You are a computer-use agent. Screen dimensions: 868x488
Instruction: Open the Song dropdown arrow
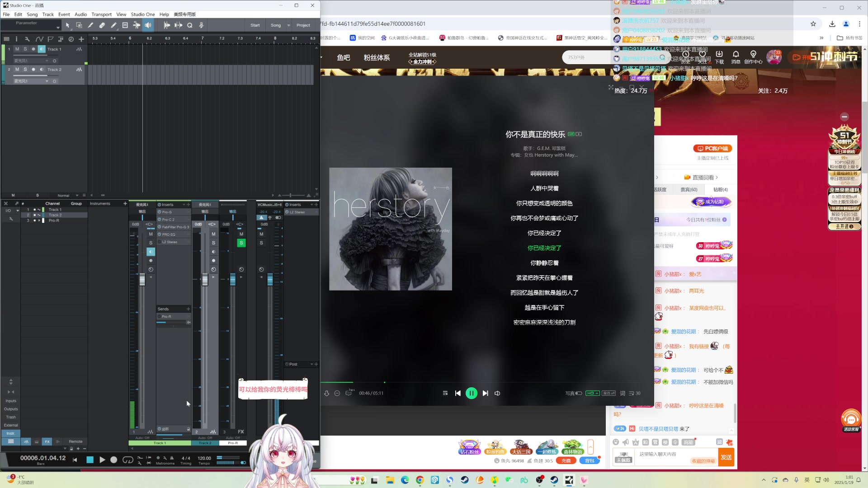[288, 25]
